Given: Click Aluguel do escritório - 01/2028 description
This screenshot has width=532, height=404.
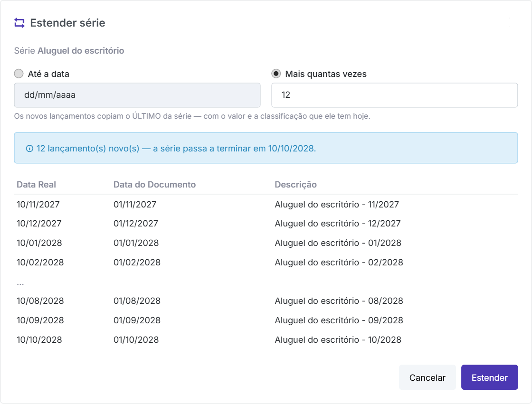Looking at the screenshot, I should tap(338, 243).
